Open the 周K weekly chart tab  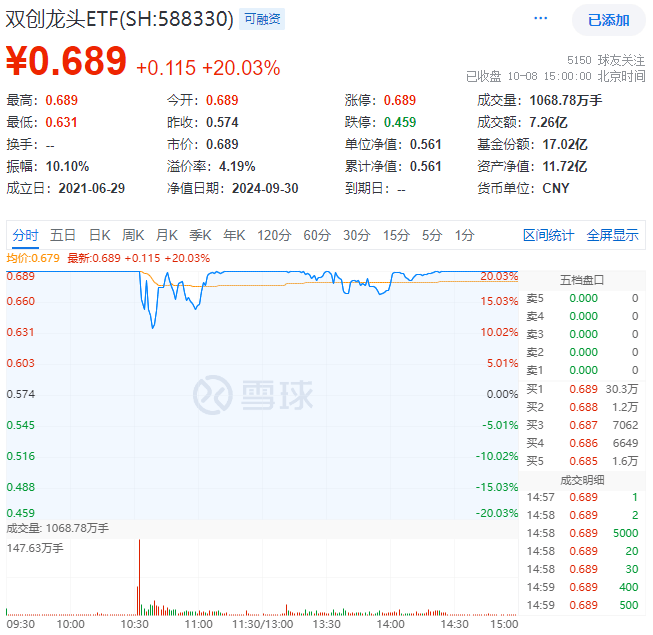point(133,235)
